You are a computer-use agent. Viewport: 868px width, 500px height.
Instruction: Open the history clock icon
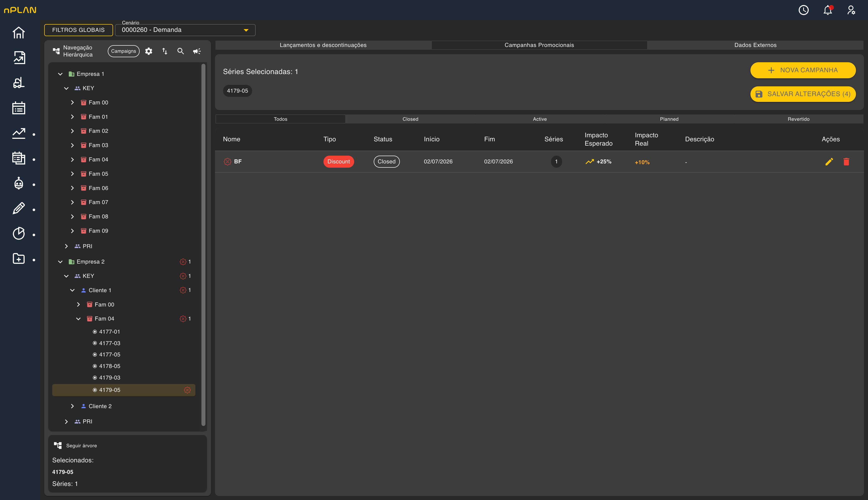point(803,10)
